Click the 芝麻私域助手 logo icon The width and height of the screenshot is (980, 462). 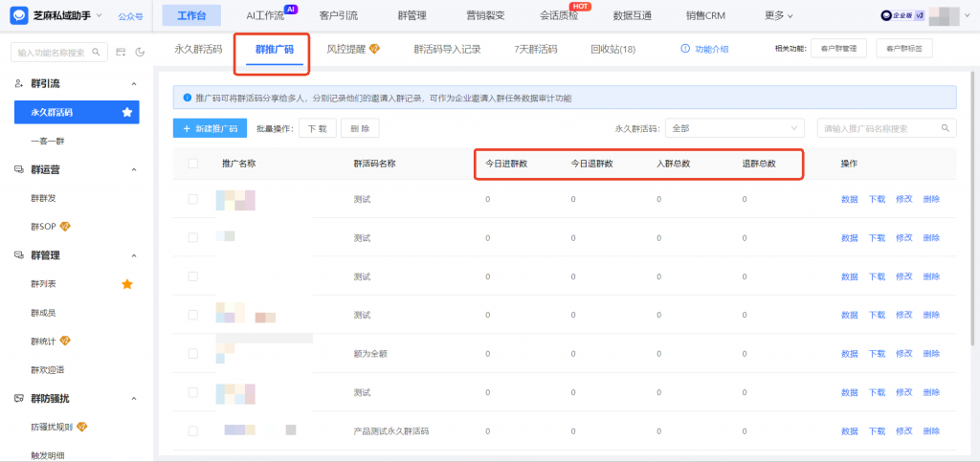18,15
